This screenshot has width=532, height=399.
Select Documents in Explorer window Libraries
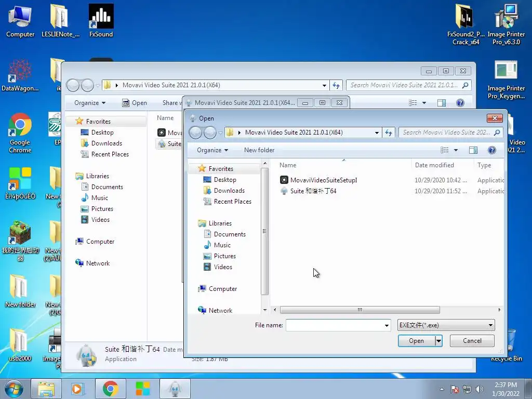click(x=102, y=187)
